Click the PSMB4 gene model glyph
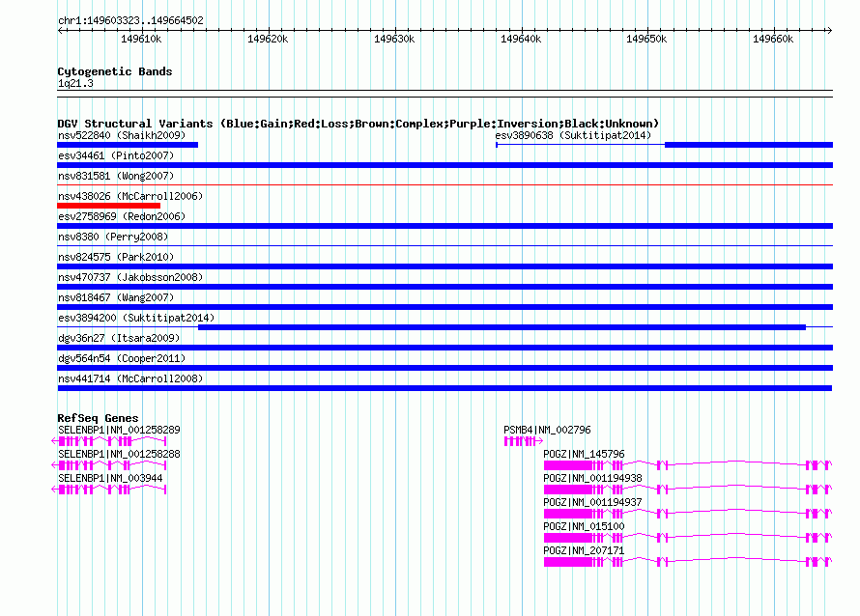Image resolution: width=860 pixels, height=616 pixels. pyautogui.click(x=523, y=441)
